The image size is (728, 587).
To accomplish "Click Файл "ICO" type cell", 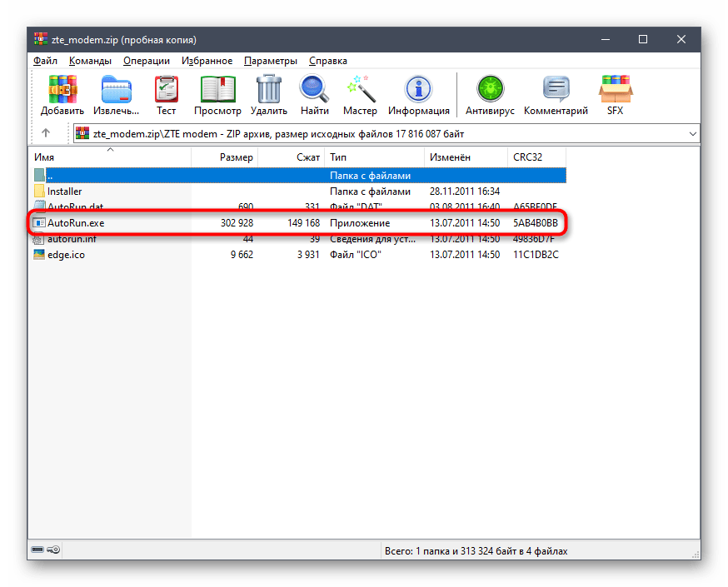I will click(356, 255).
